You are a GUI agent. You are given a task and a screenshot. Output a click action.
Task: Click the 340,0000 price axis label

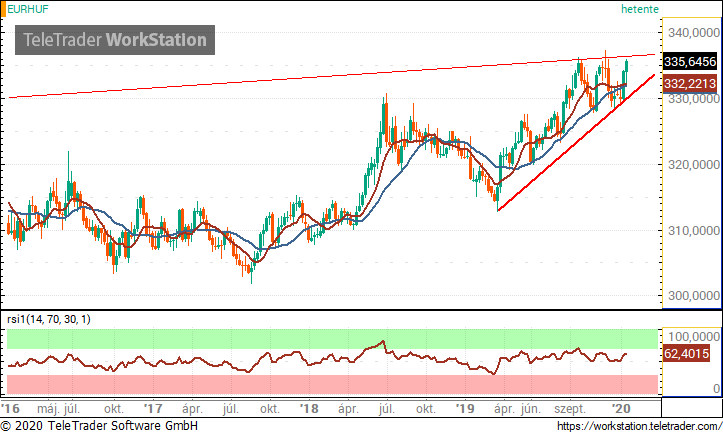click(x=693, y=32)
